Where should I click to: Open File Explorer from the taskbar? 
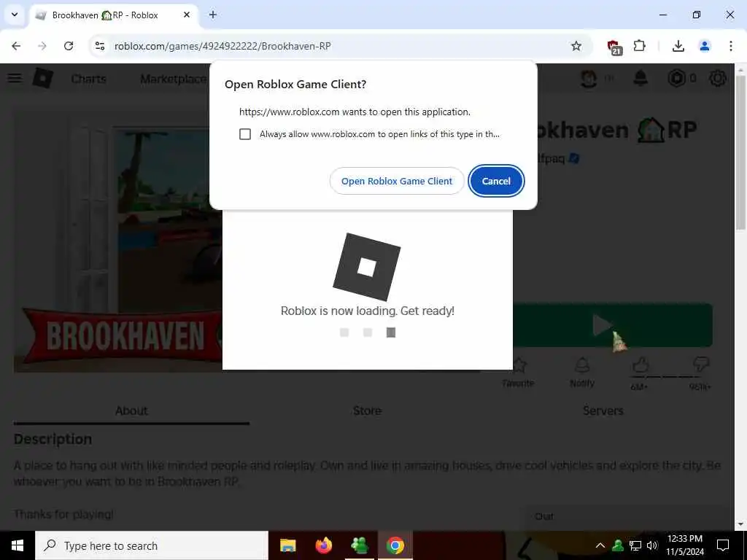(287, 545)
